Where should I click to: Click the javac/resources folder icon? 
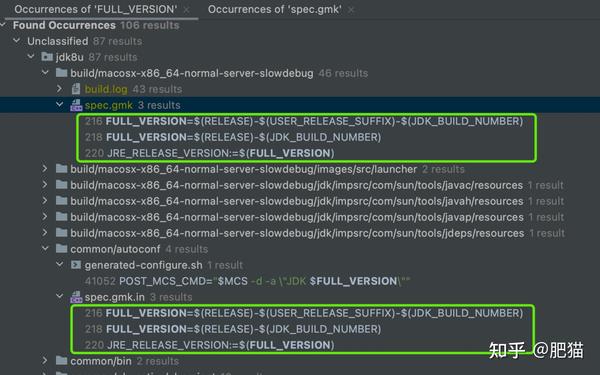click(61, 185)
